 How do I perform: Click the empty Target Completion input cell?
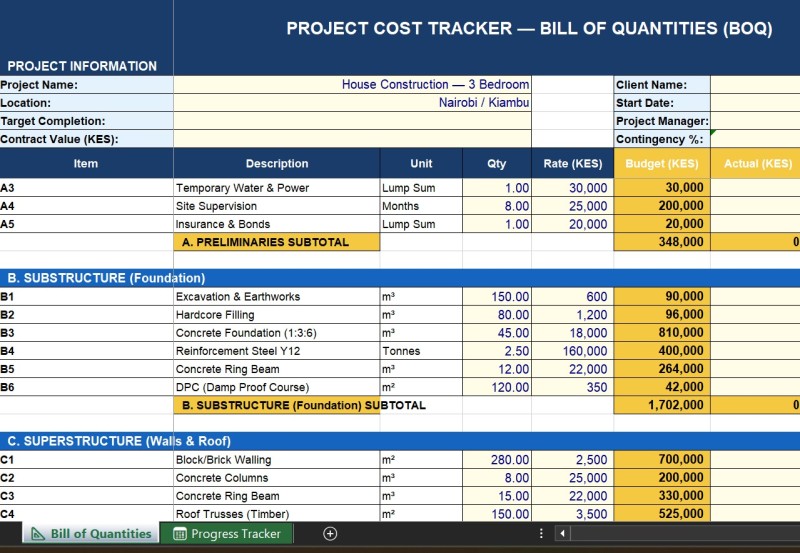pyautogui.click(x=352, y=121)
